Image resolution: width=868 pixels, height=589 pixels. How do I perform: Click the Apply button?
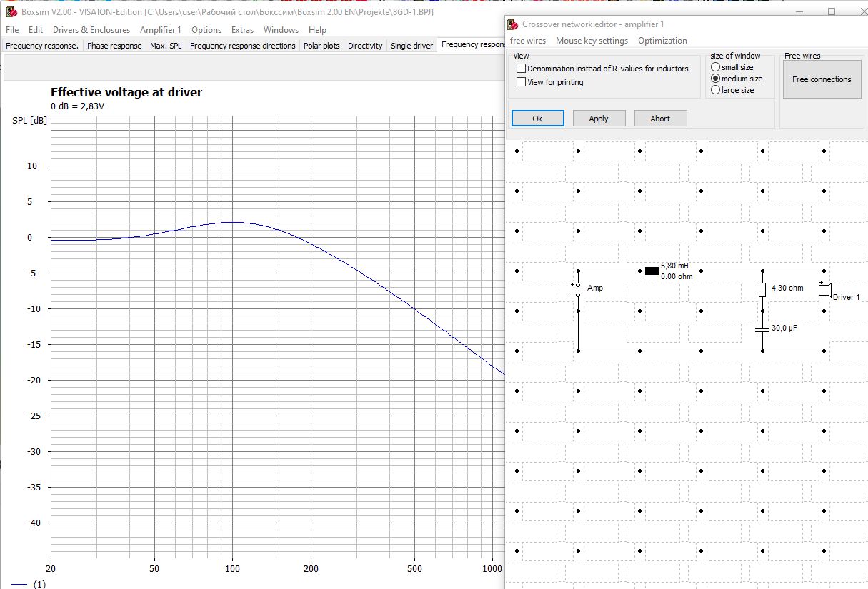pyautogui.click(x=599, y=119)
